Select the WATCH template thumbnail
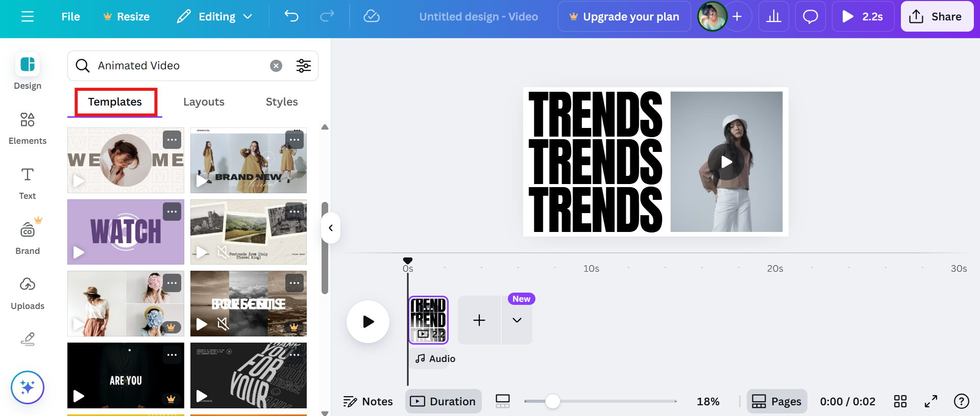 tap(126, 232)
